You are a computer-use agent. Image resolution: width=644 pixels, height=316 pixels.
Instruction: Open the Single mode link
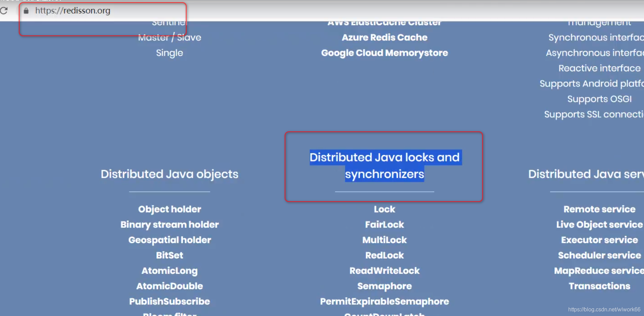[x=169, y=53]
